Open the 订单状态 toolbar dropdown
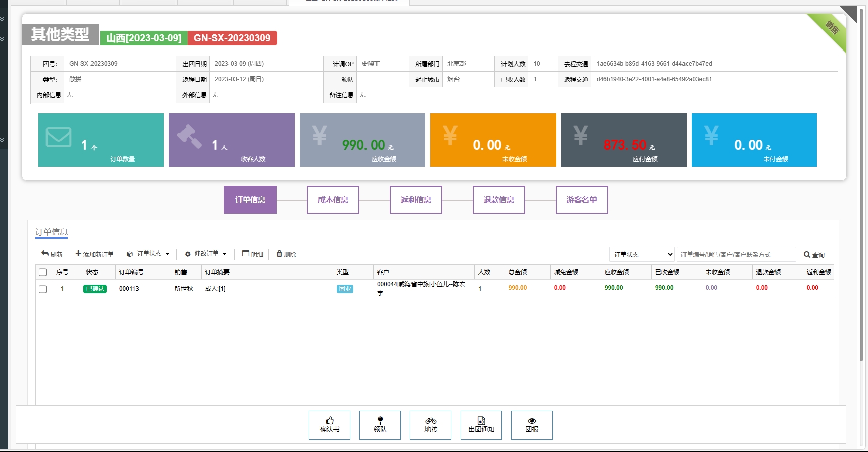The height and width of the screenshot is (452, 868). 148,254
